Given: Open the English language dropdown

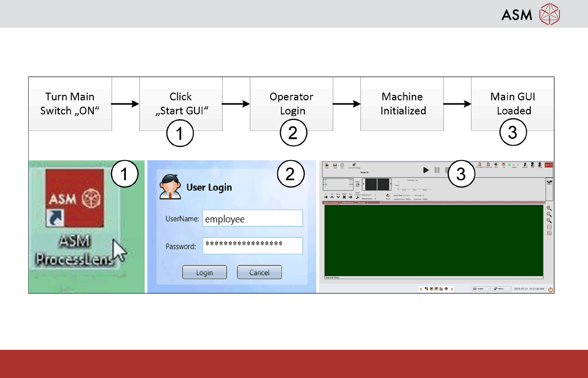Looking at the screenshot, I should click(x=481, y=289).
